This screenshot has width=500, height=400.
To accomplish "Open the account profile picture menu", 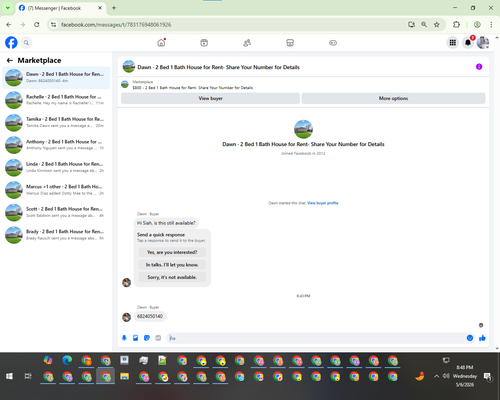I will [x=483, y=43].
